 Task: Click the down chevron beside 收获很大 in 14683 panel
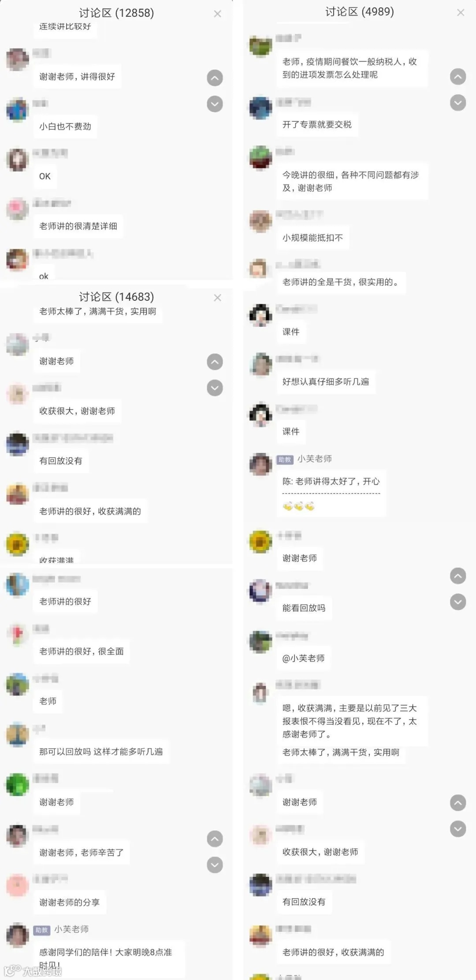215,388
